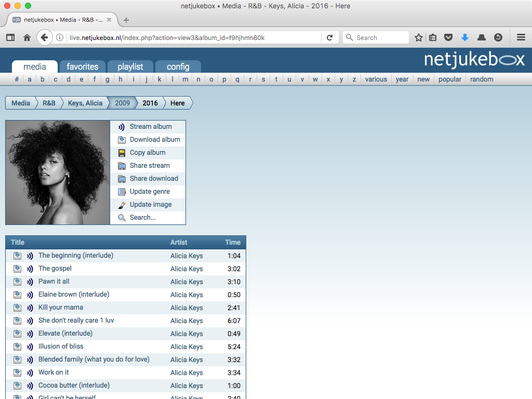This screenshot has width=532, height=399.
Task: Select the Copy album action icon
Action: [121, 152]
